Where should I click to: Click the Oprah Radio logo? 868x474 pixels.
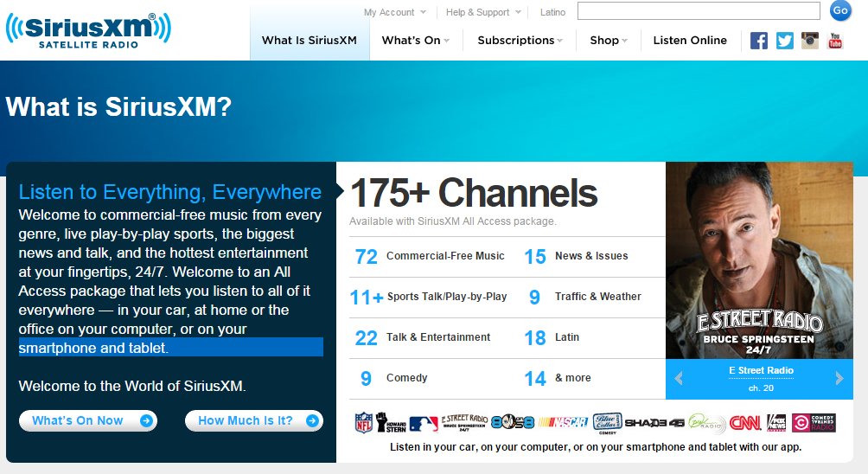[x=707, y=424]
